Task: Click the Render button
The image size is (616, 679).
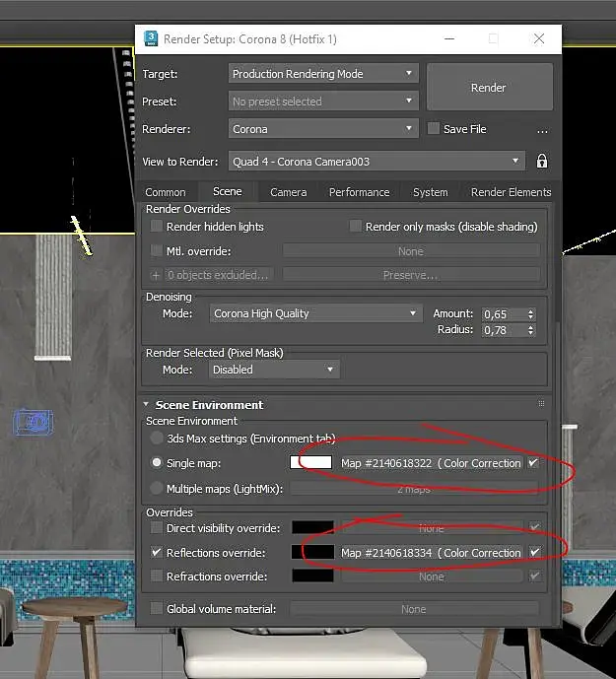Action: click(489, 87)
